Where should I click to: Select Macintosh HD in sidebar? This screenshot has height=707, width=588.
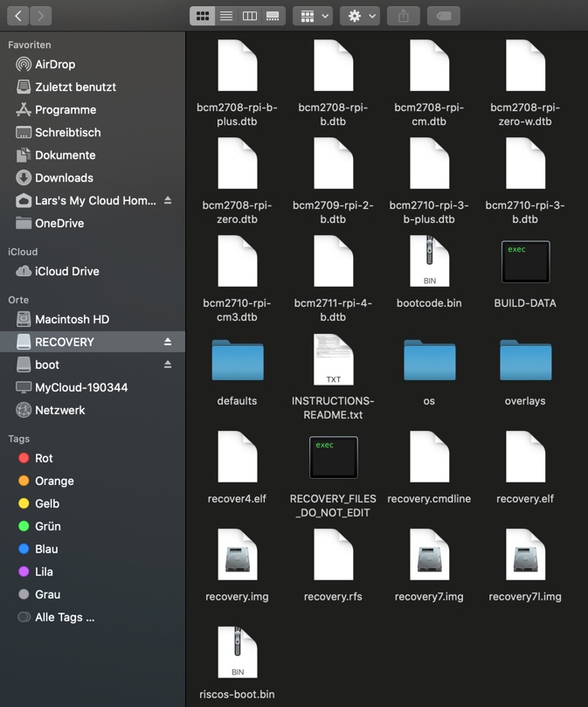[72, 319]
